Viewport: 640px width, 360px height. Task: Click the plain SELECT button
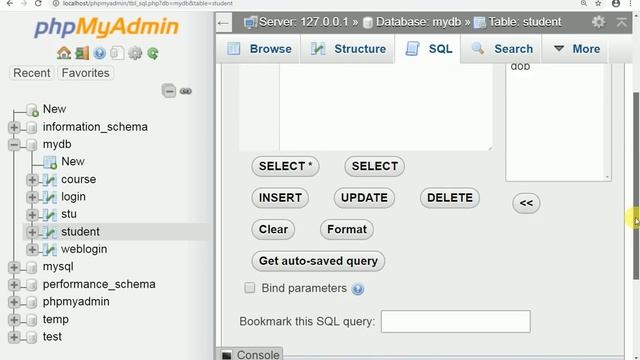375,167
